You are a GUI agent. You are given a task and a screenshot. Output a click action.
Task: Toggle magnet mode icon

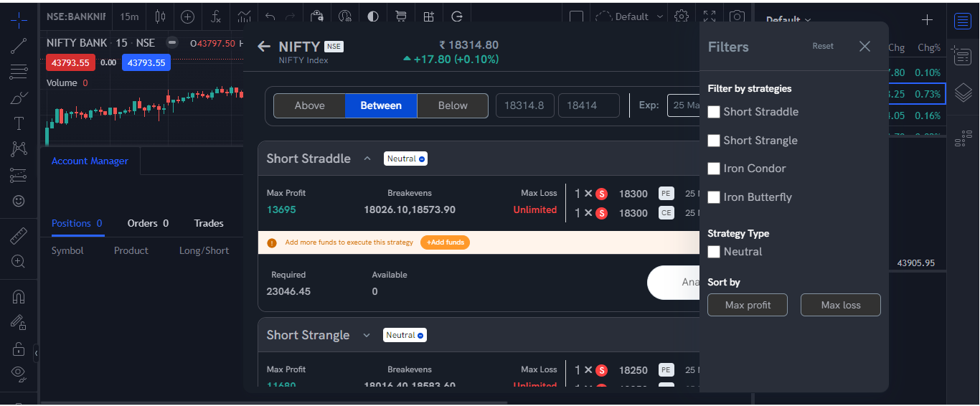point(19,296)
